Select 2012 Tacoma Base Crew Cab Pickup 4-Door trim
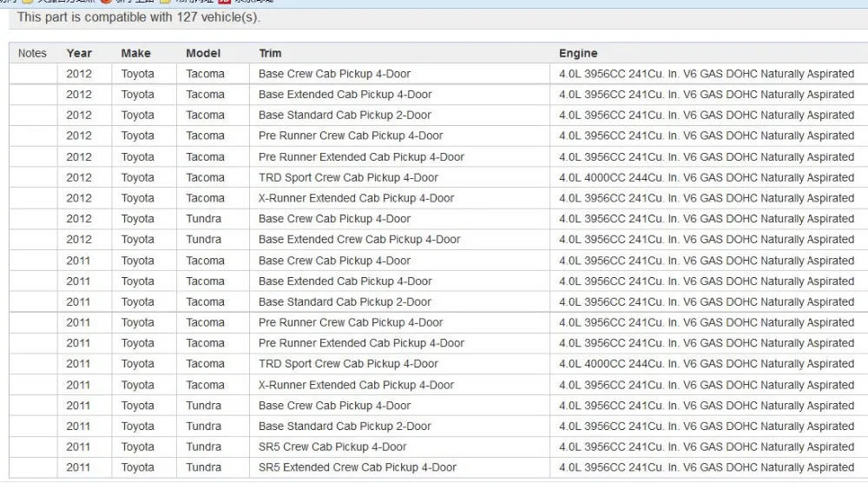Image resolution: width=868 pixels, height=483 pixels. tap(334, 74)
